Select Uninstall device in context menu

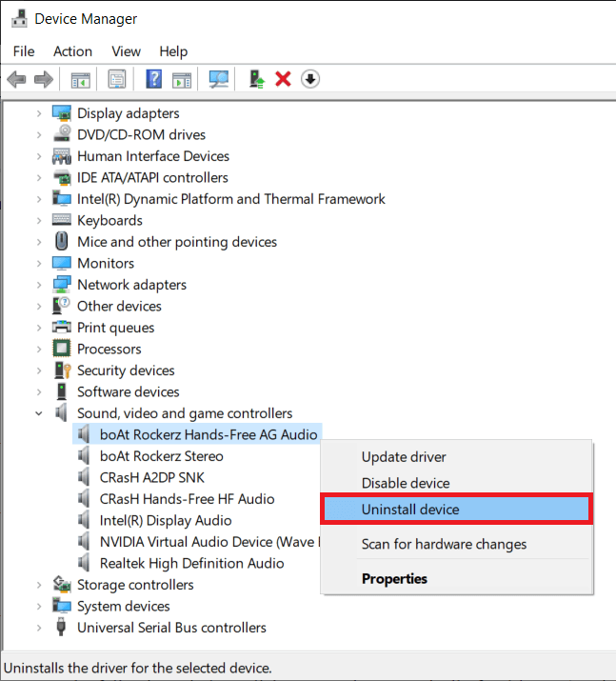(x=457, y=509)
